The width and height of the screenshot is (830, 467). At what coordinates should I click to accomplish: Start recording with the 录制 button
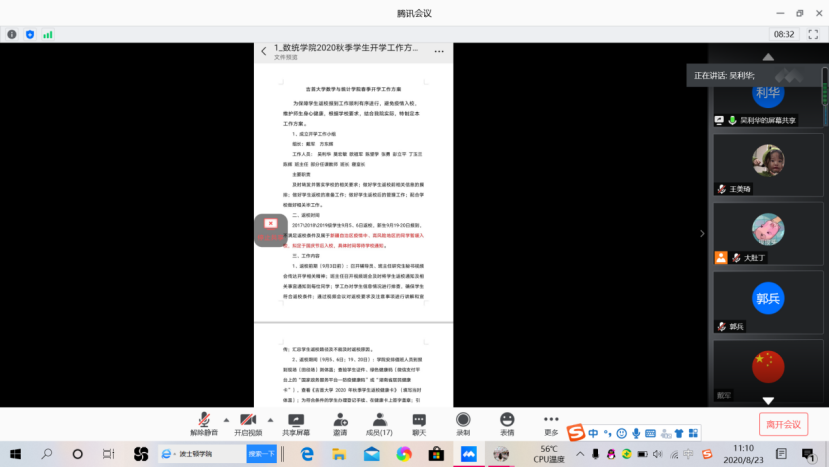coord(463,423)
